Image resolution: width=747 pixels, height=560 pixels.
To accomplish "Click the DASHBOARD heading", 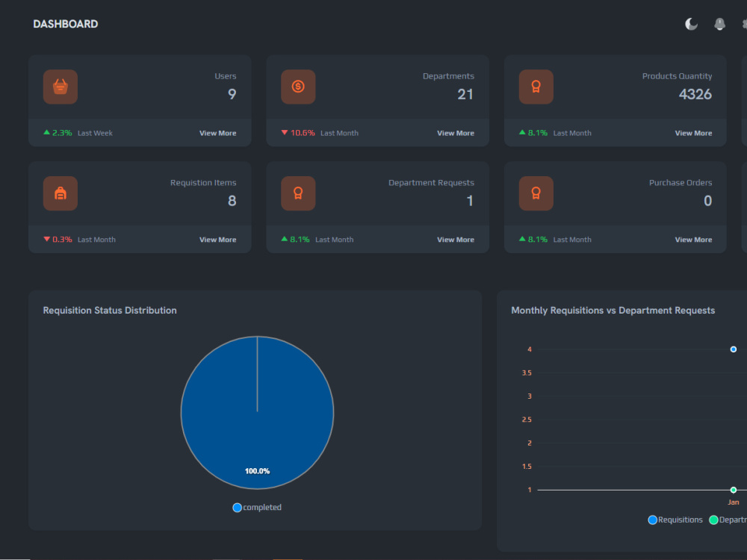I will [x=65, y=25].
